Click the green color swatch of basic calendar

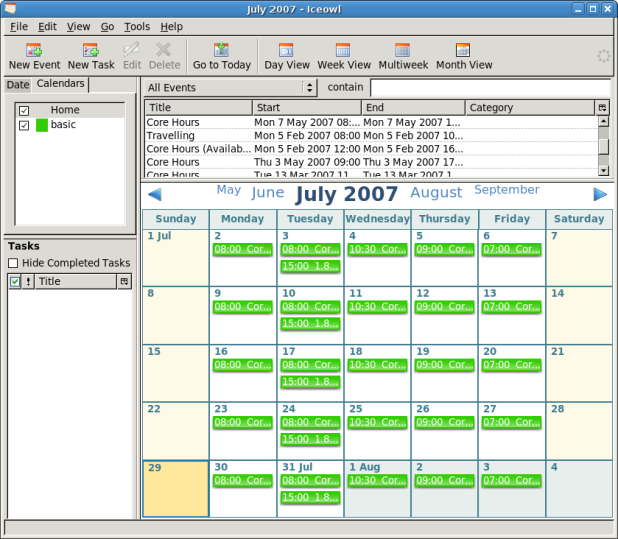(x=42, y=125)
